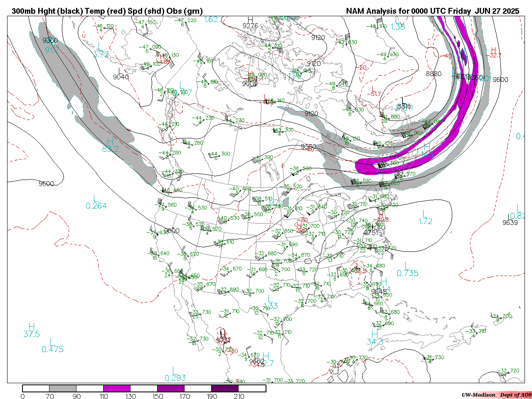The width and height of the screenshot is (532, 399).
Task: Click the red L marker above -51.7
Action: [x=373, y=88]
